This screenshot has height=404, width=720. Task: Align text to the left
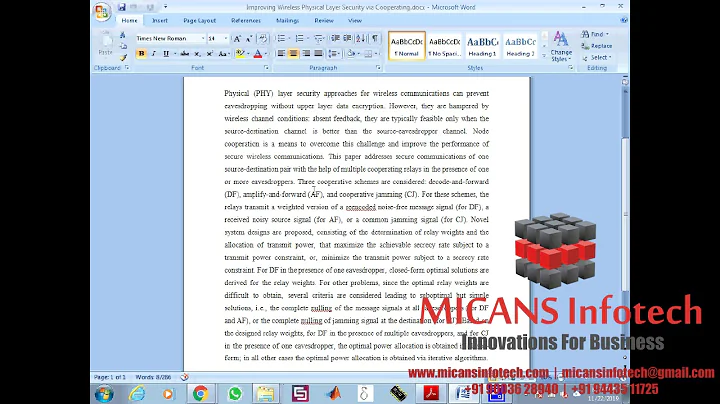pyautogui.click(x=281, y=54)
